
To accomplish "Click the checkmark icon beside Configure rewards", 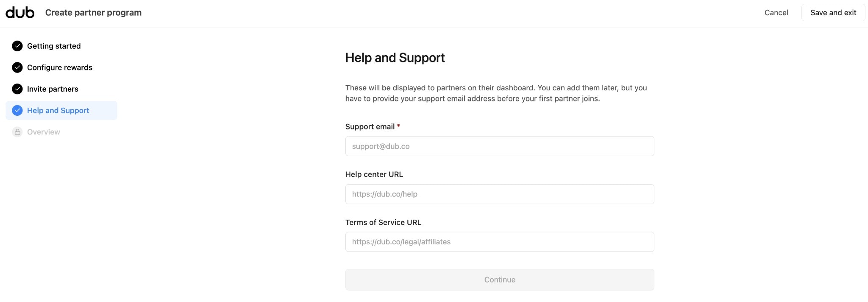I will tap(17, 67).
